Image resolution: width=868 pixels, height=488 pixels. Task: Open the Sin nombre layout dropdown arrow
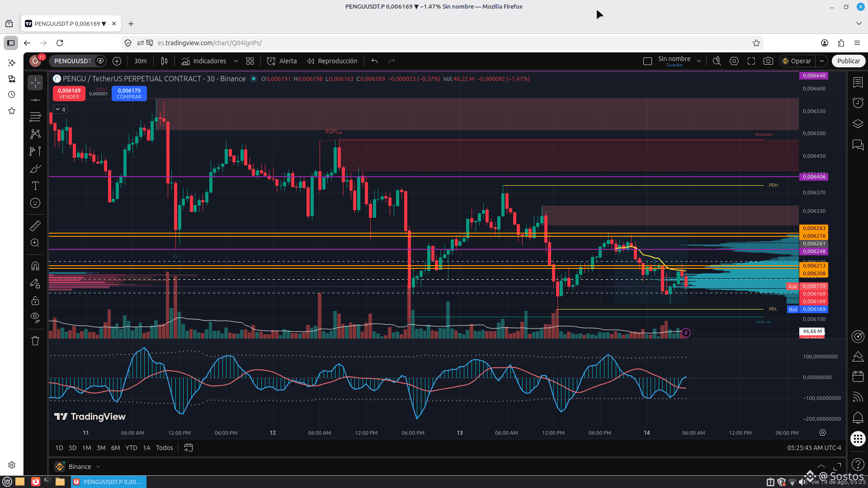point(699,61)
